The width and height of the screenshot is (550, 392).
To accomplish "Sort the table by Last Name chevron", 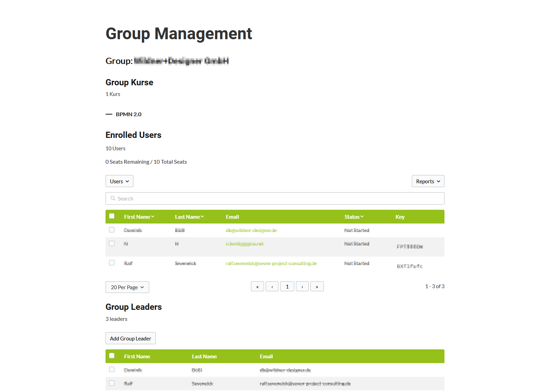I will point(203,217).
